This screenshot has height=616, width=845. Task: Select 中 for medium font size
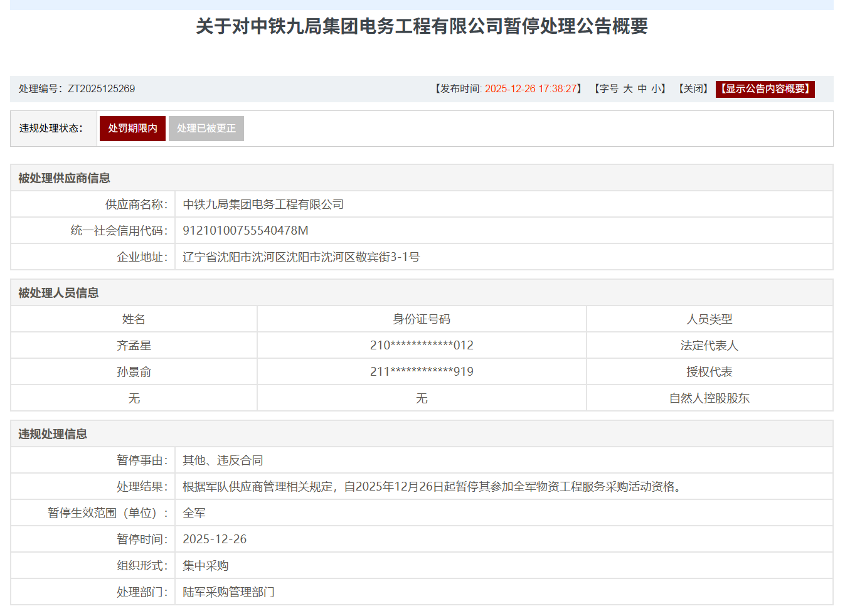tap(642, 88)
